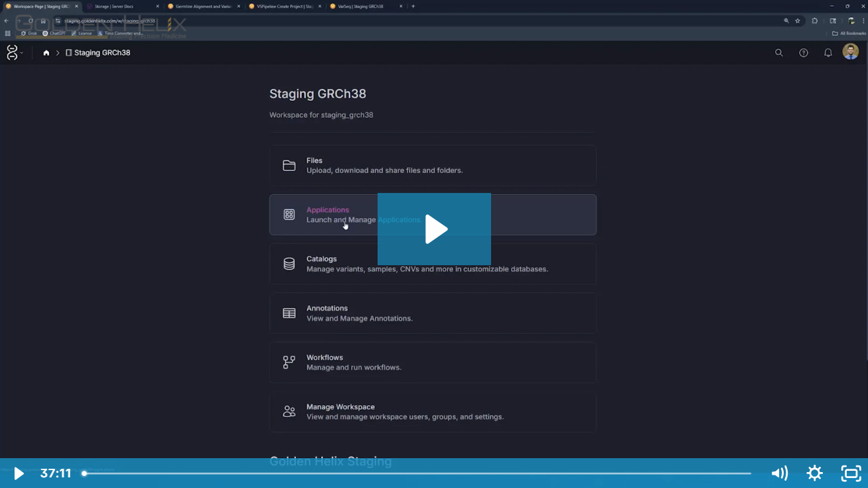Viewport: 868px width, 488px height.
Task: Open Manage Workspace card title
Action: click(x=340, y=407)
